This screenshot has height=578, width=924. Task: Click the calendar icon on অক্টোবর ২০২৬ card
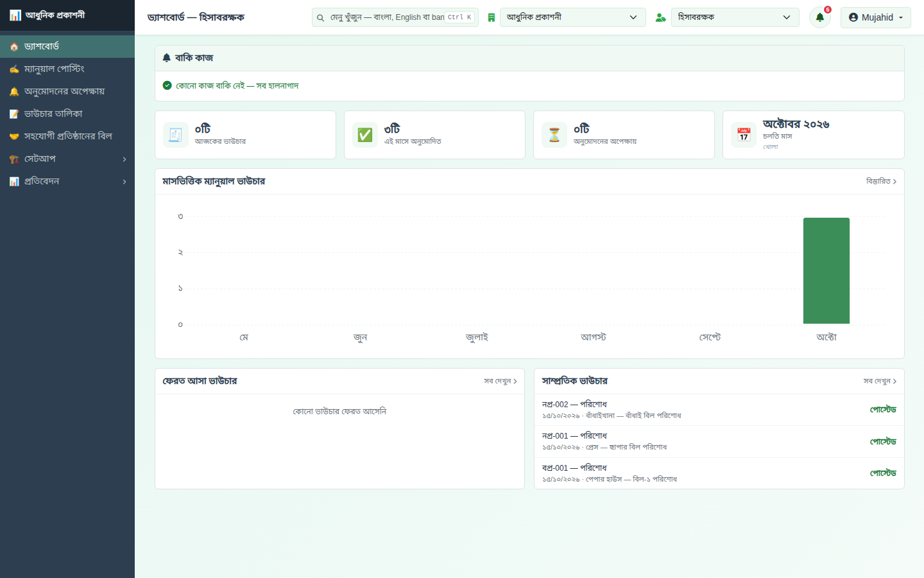(x=744, y=135)
